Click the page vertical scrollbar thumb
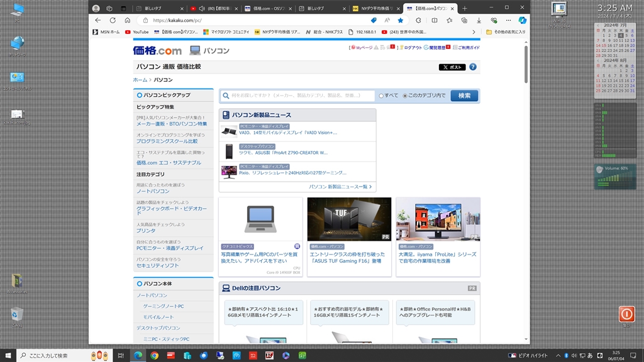The width and height of the screenshot is (644, 362). tap(526, 65)
